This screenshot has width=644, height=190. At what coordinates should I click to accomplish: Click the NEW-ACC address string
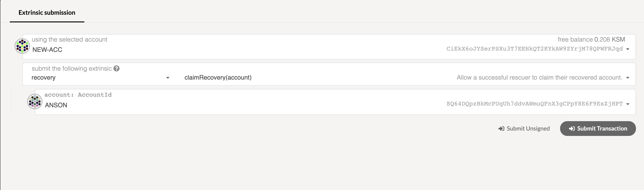pos(534,49)
